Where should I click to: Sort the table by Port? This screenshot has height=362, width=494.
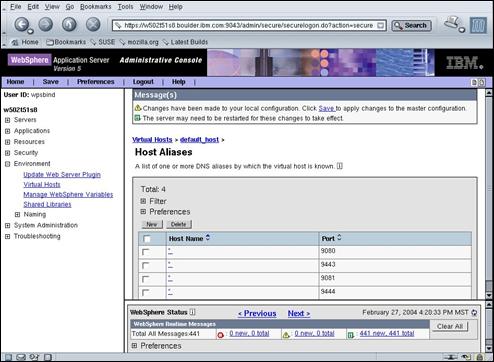(x=339, y=238)
